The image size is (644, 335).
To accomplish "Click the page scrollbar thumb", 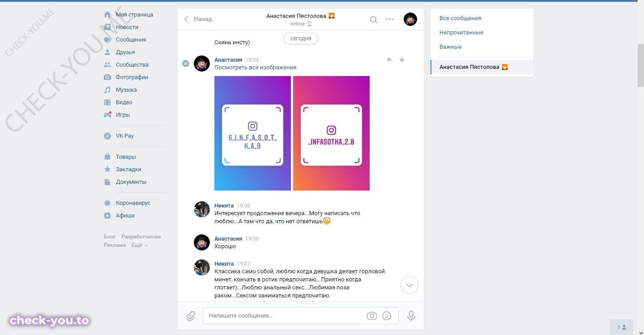I will pos(641,65).
